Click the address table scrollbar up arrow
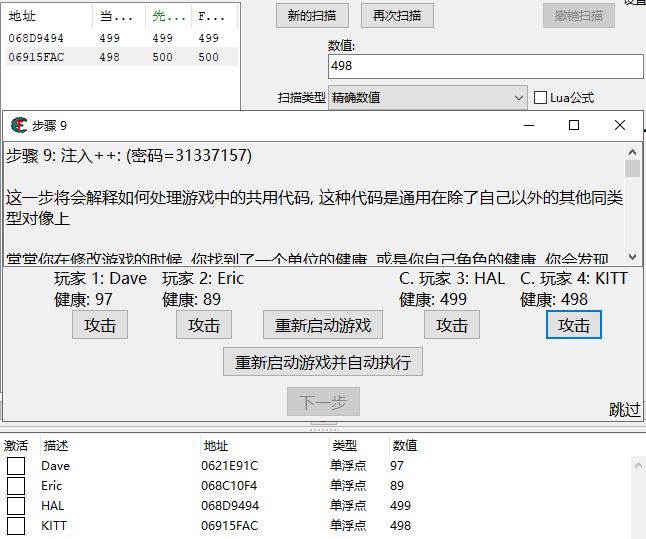This screenshot has width=646, height=539. 638,465
